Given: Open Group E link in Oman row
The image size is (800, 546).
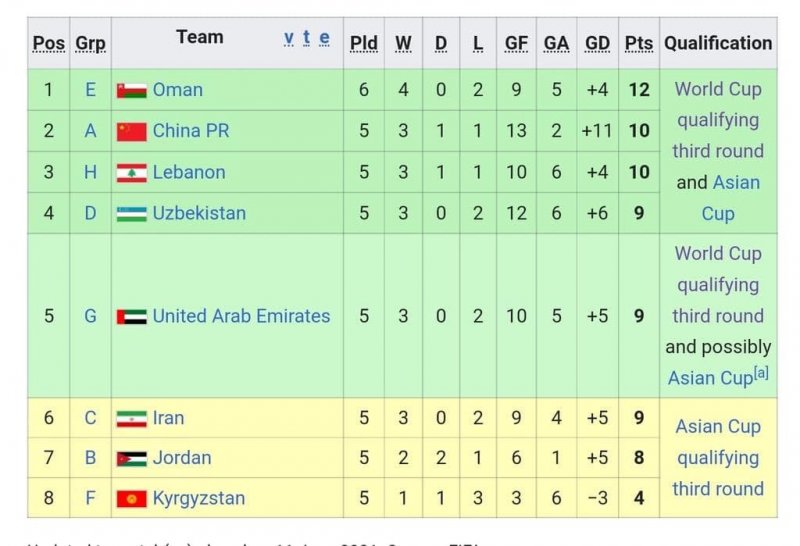Looking at the screenshot, I should point(90,90).
